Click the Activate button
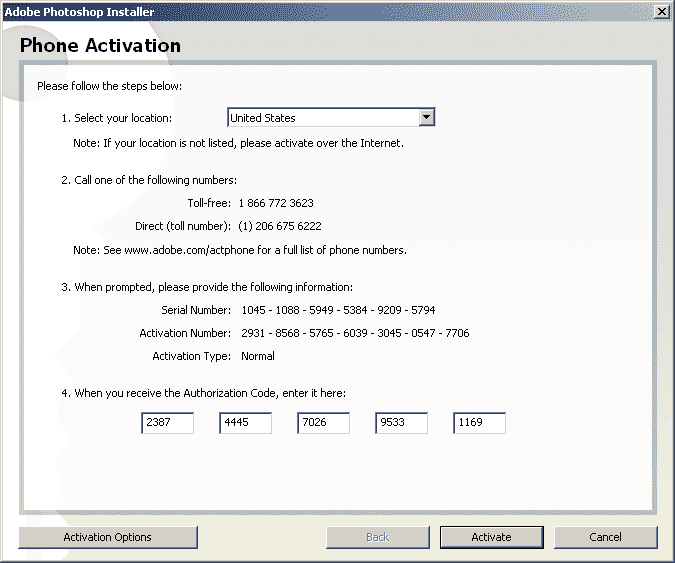Viewport: 675px width, 563px height. click(492, 537)
